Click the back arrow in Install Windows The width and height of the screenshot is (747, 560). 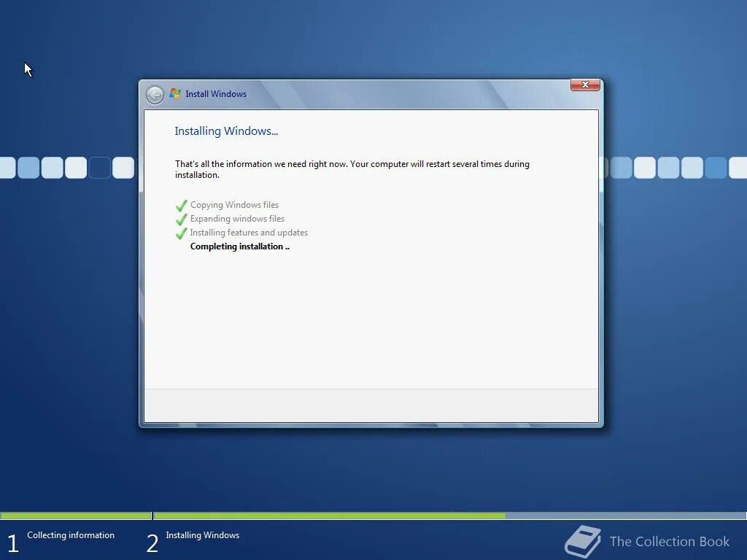[155, 95]
